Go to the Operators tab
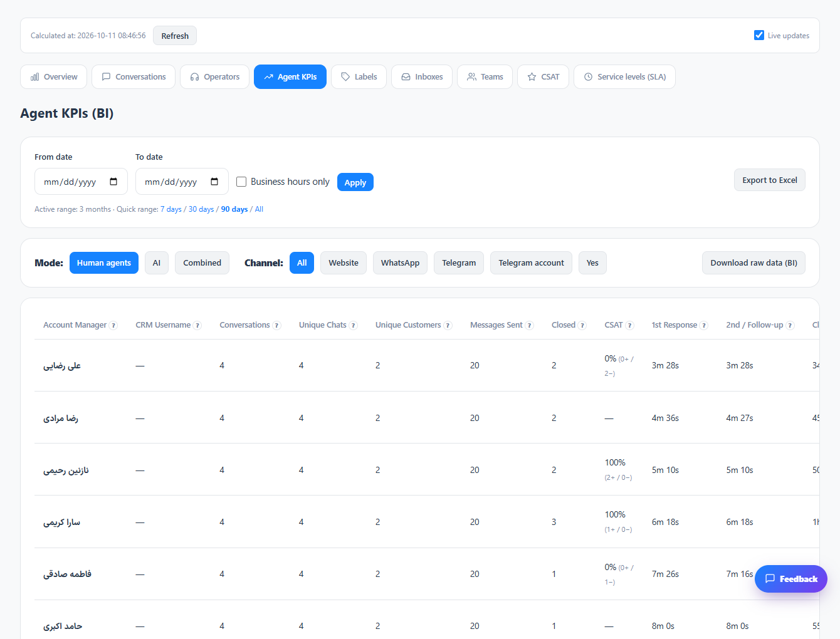 pyautogui.click(x=214, y=77)
